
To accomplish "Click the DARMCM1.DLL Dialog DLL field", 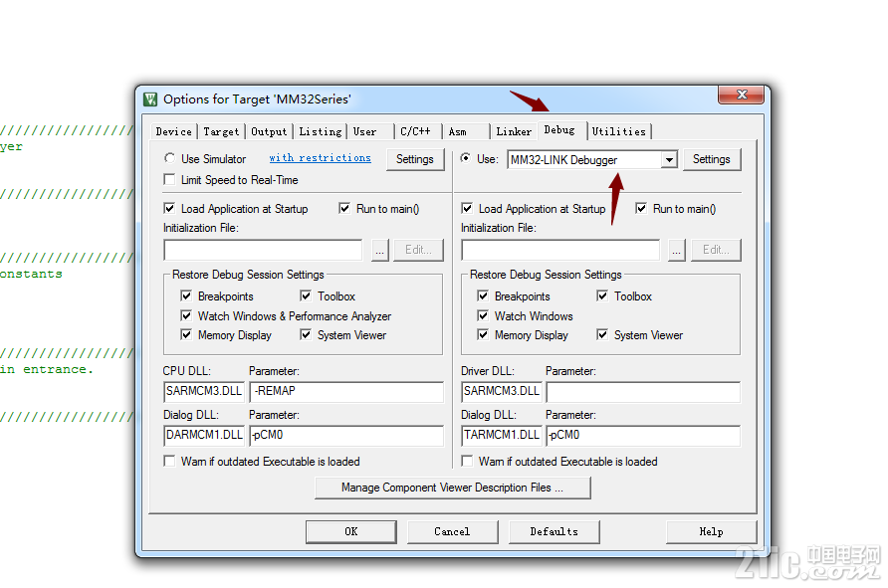I will coord(204,435).
